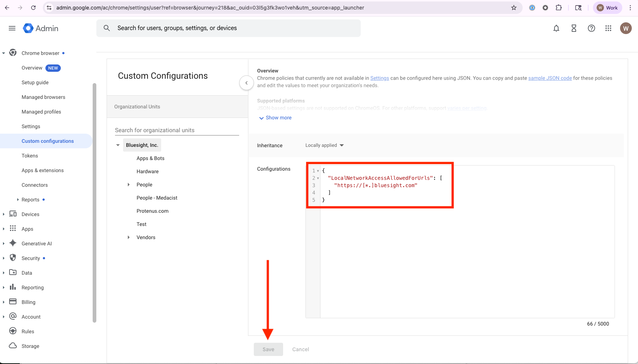Open the Work profile chip

pos(608,8)
